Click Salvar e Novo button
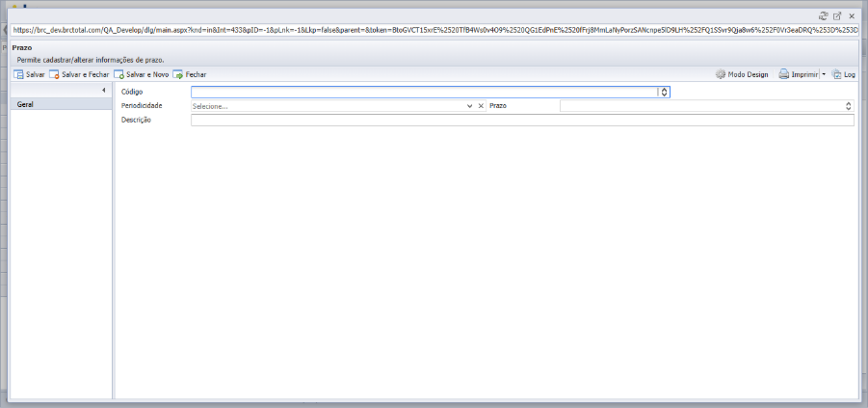 click(x=142, y=74)
